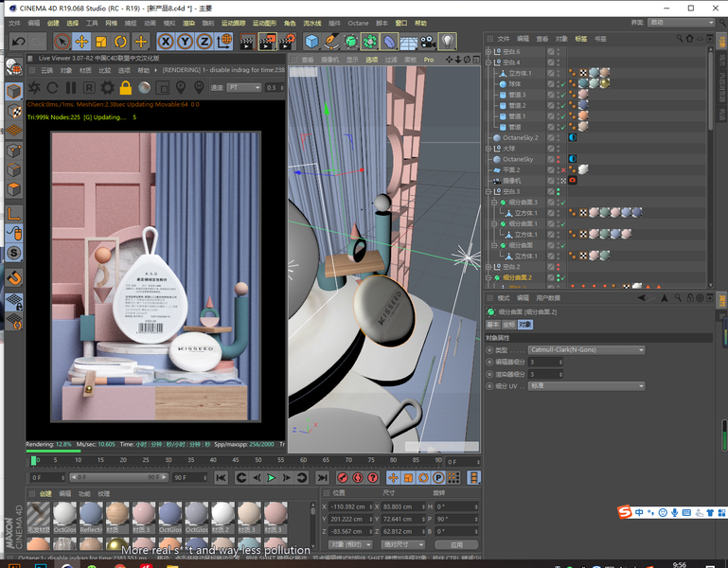
Task: Select the 摄像机 camera object
Action: tap(511, 181)
